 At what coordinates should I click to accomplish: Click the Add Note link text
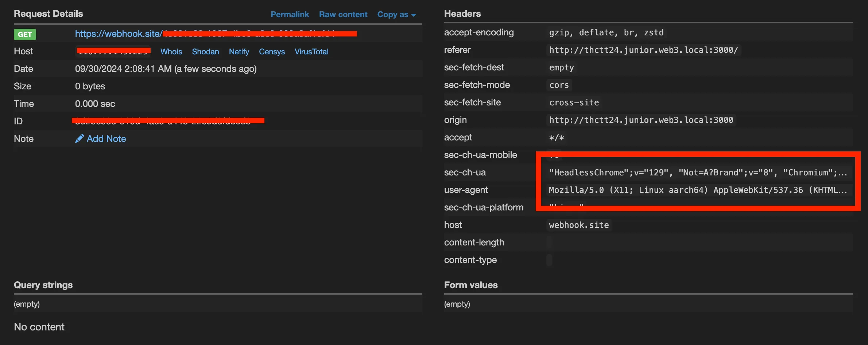(106, 139)
